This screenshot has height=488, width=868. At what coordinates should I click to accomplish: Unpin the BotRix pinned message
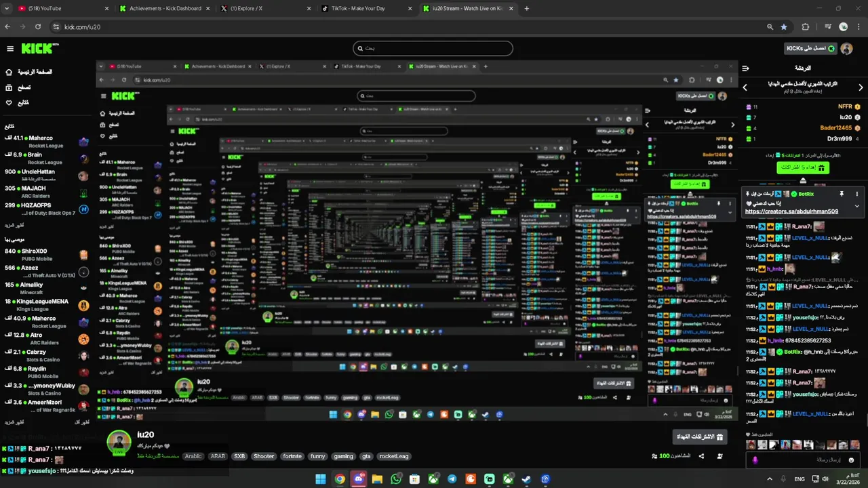coord(842,194)
